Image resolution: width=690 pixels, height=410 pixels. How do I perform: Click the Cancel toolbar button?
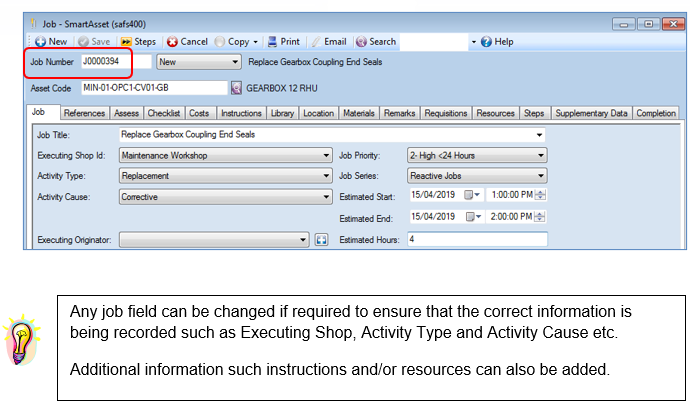tap(187, 42)
